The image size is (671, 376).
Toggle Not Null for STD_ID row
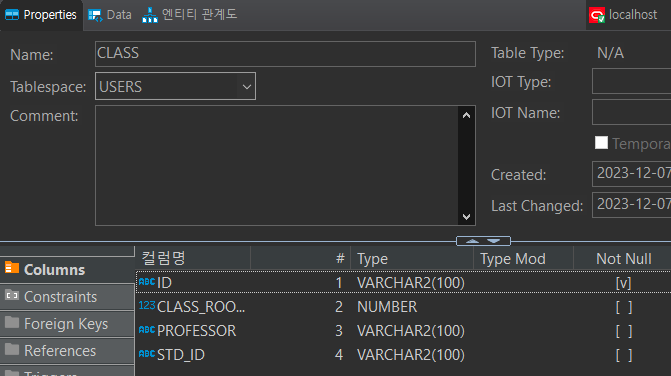(623, 355)
